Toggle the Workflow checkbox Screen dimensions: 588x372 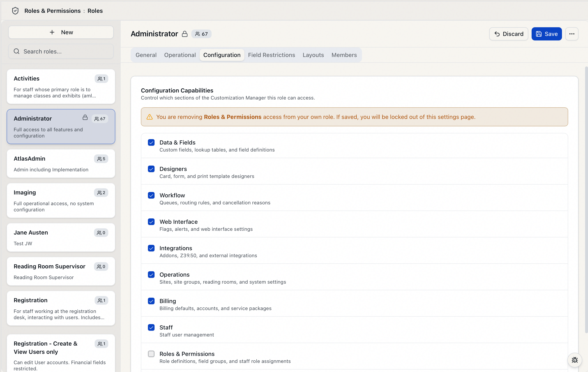point(151,195)
